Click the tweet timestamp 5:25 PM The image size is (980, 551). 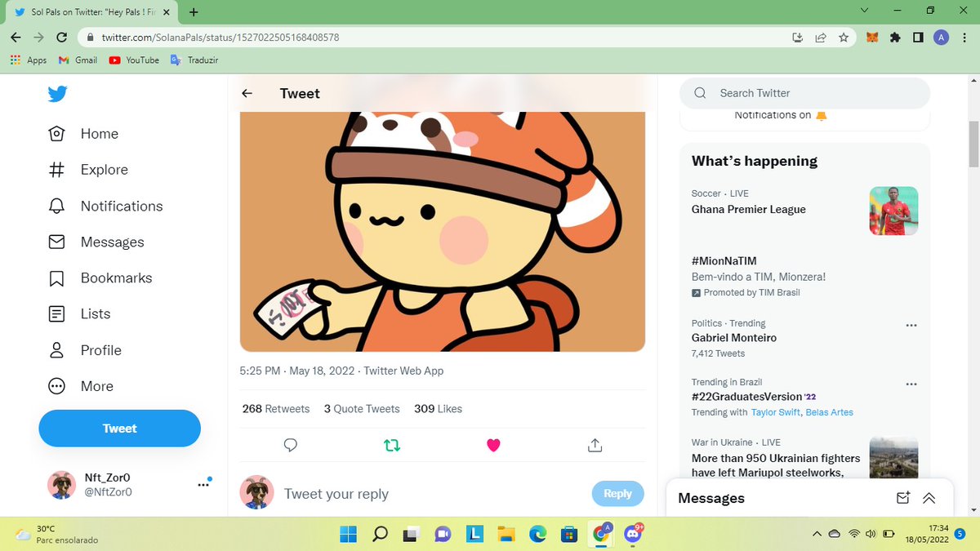click(x=297, y=371)
